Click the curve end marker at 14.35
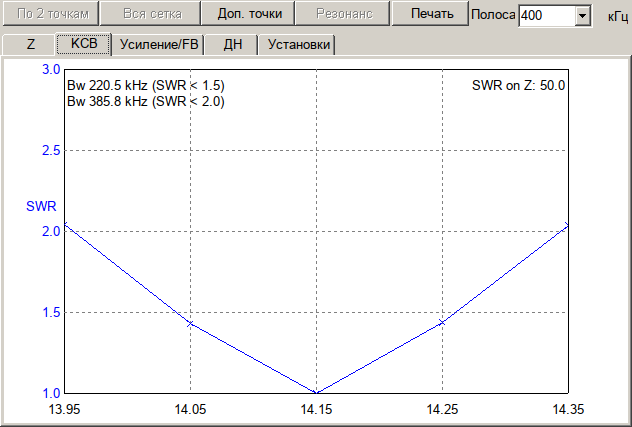The image size is (632, 427). [x=567, y=225]
